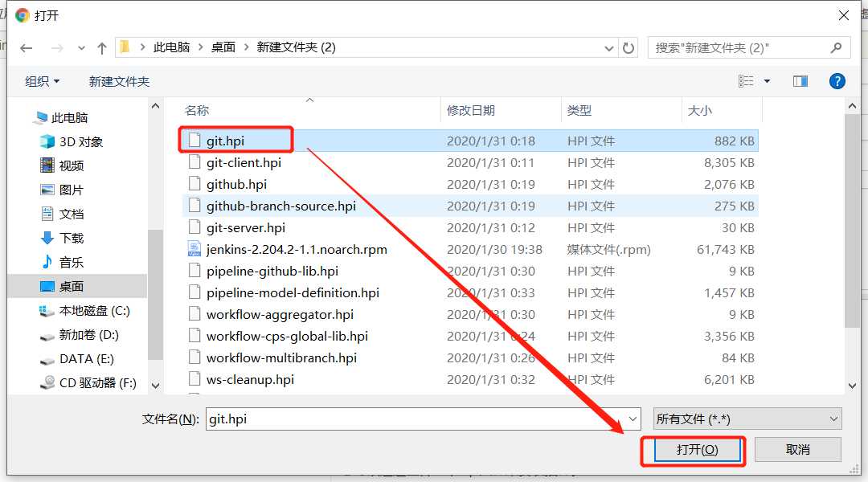The height and width of the screenshot is (482, 868).
Task: Open the recent locations dropdown arrow
Action: coord(81,48)
